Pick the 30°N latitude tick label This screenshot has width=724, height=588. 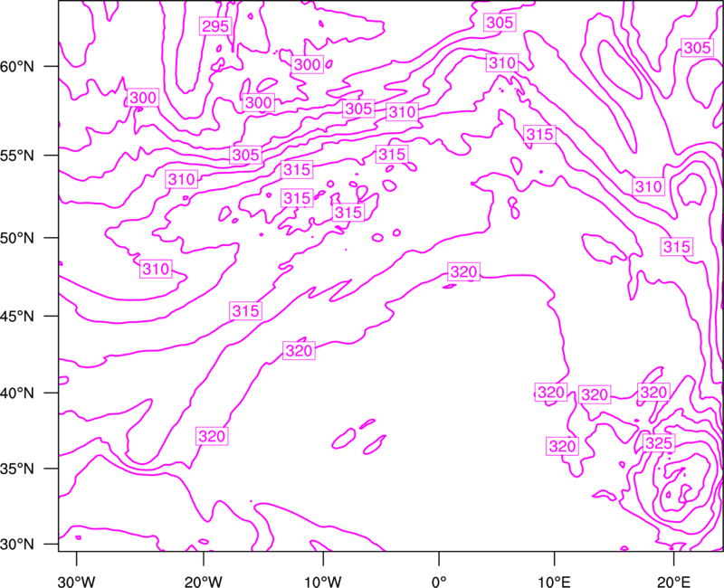click(x=16, y=545)
